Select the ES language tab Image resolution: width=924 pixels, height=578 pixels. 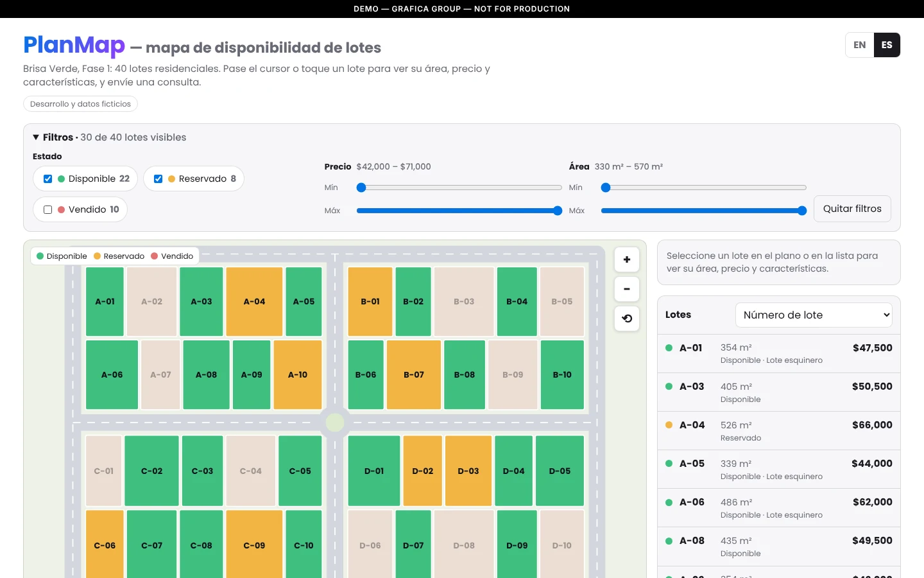tap(887, 45)
